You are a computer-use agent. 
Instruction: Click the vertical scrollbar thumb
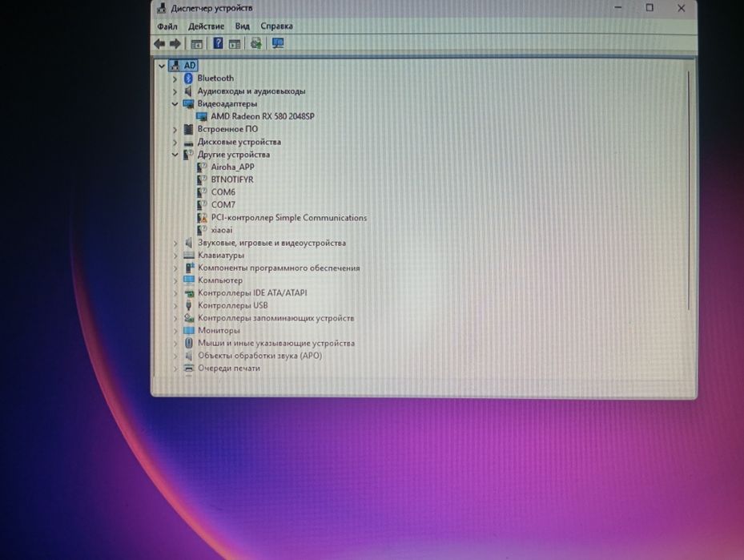[688, 191]
